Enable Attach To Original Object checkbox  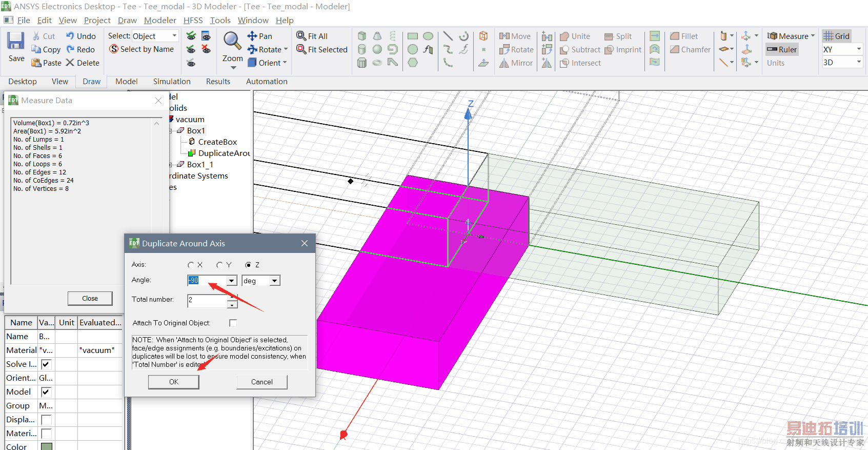pyautogui.click(x=233, y=323)
